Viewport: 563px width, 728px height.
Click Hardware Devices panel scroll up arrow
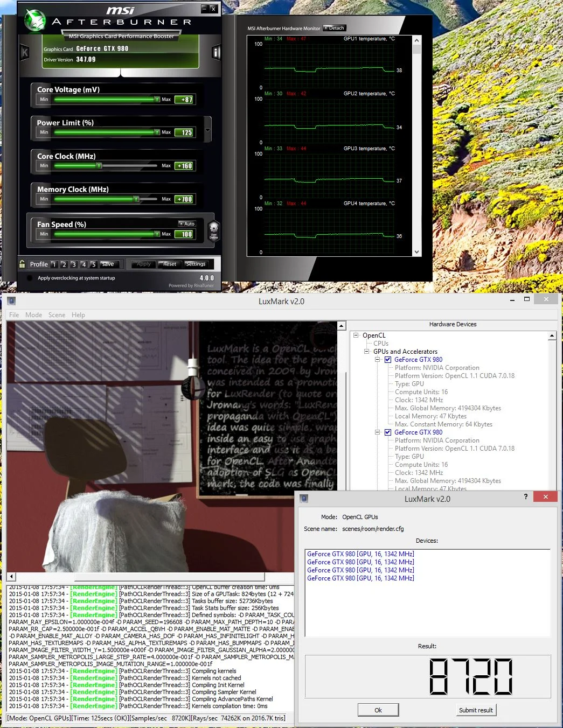tap(552, 335)
